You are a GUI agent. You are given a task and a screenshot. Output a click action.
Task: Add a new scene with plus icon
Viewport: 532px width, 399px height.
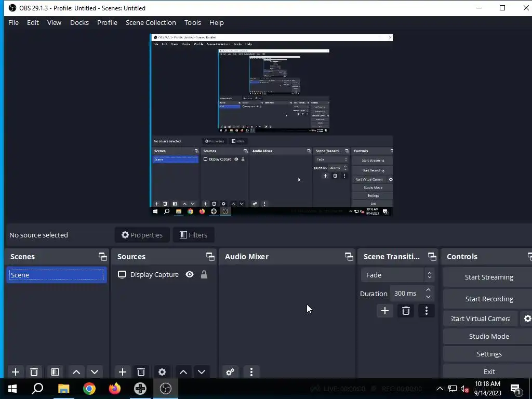click(15, 372)
